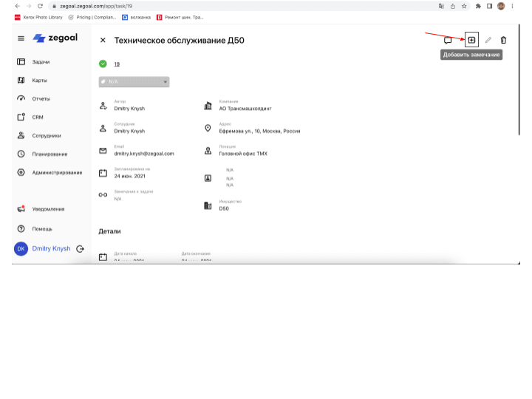
Task: Click the green status check circle
Action: coord(103,64)
